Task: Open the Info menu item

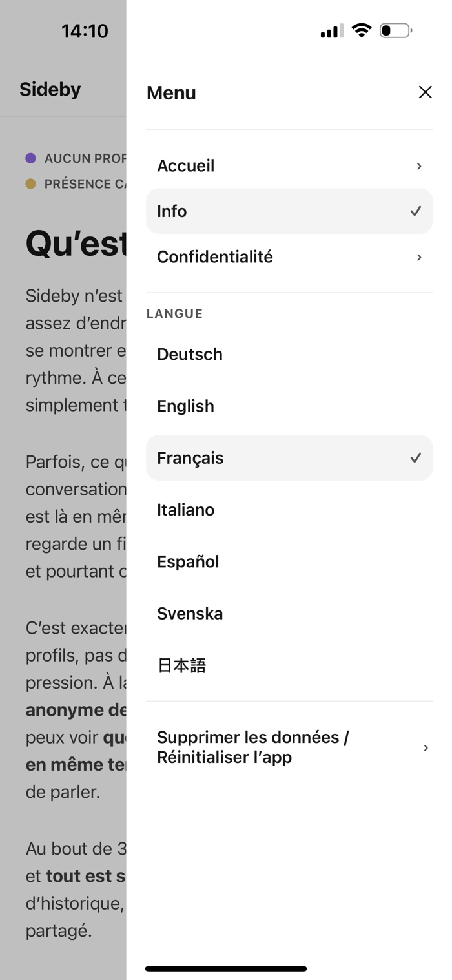Action: point(289,211)
